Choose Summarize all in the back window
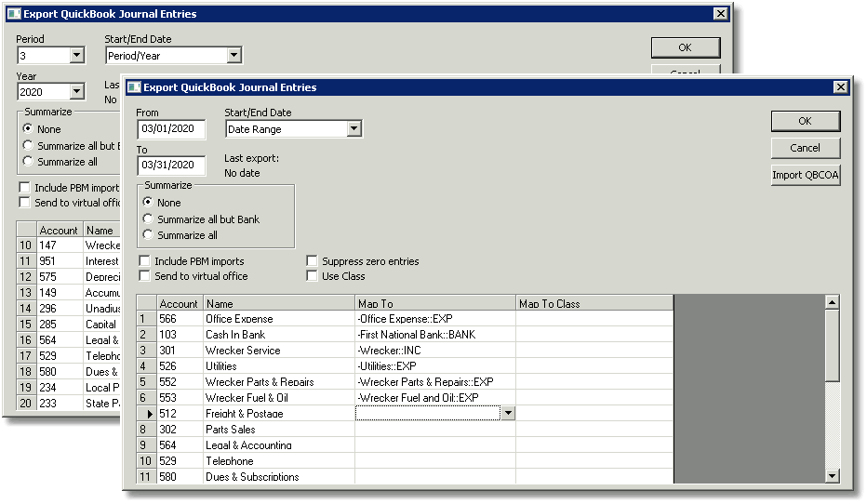The height and width of the screenshot is (504, 867). tap(28, 162)
